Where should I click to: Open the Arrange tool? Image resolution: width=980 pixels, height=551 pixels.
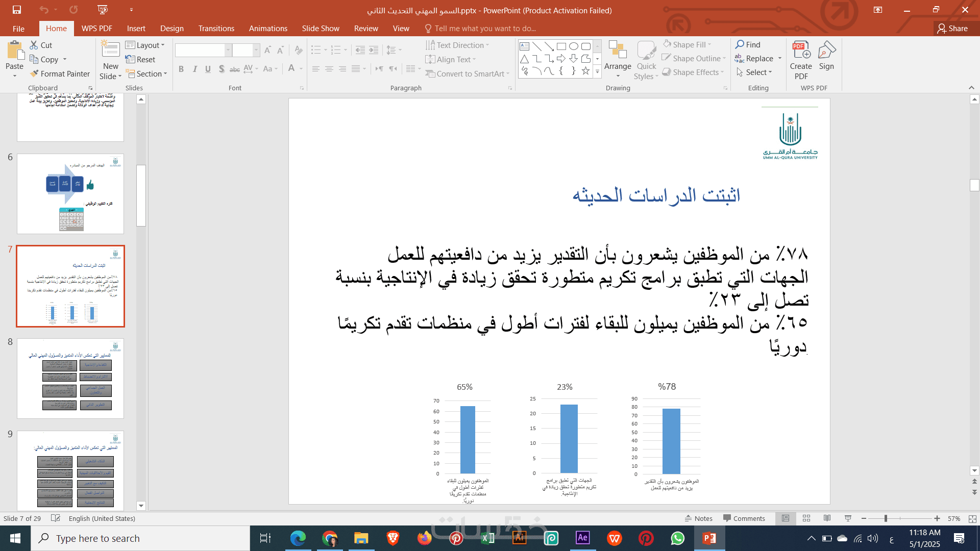tap(618, 61)
